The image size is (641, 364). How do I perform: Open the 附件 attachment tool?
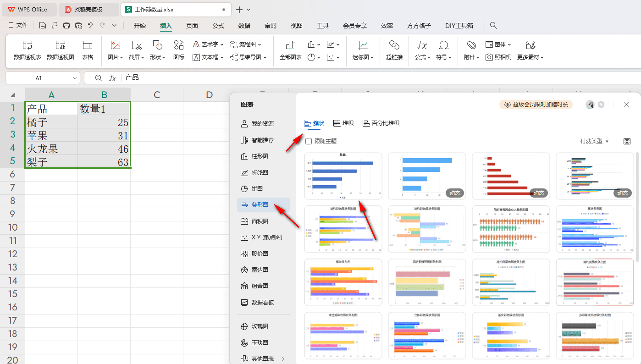click(471, 50)
